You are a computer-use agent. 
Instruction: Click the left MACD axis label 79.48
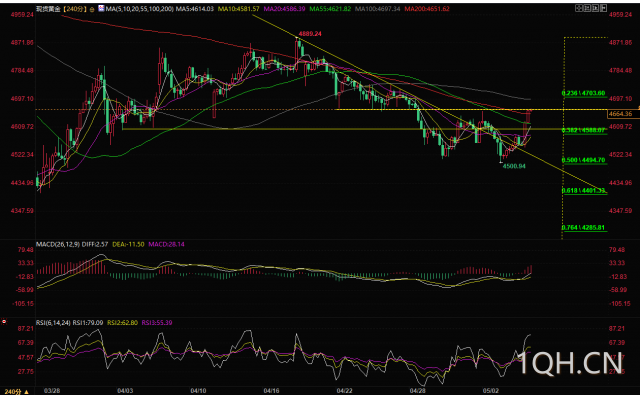point(25,249)
